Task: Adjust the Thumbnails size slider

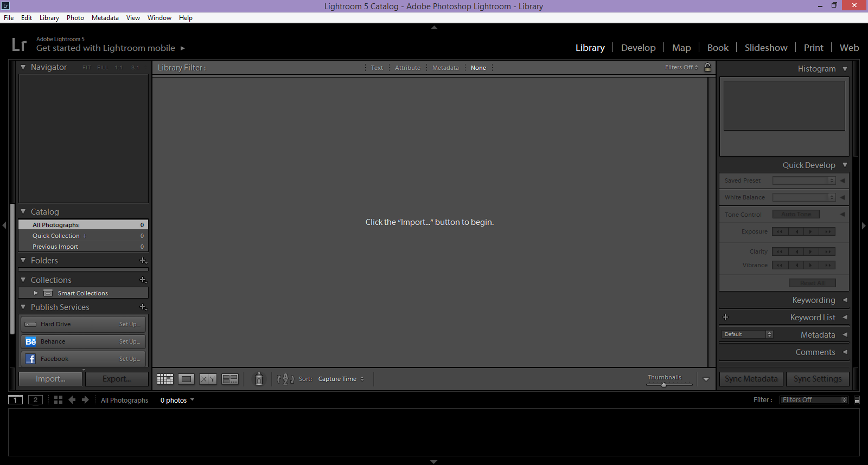Action: pos(663,385)
